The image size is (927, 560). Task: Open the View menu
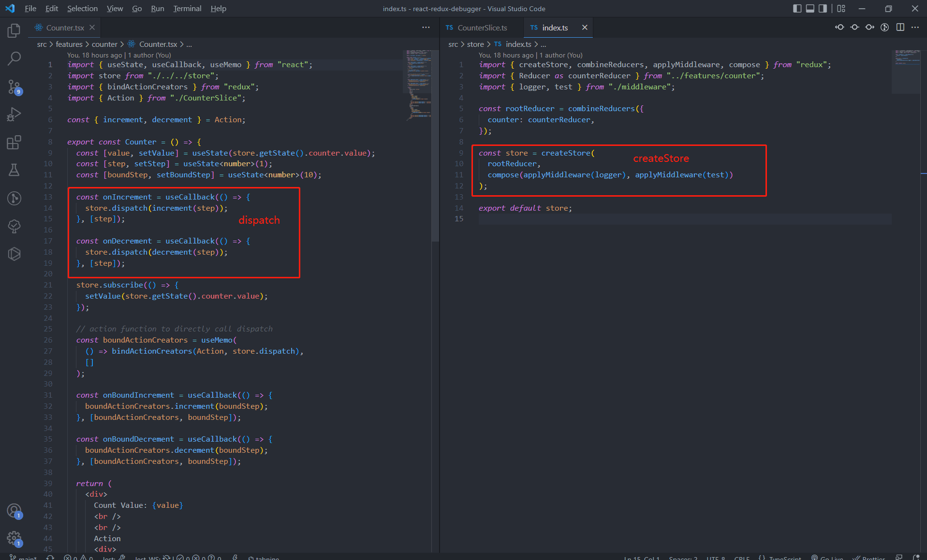(x=115, y=9)
